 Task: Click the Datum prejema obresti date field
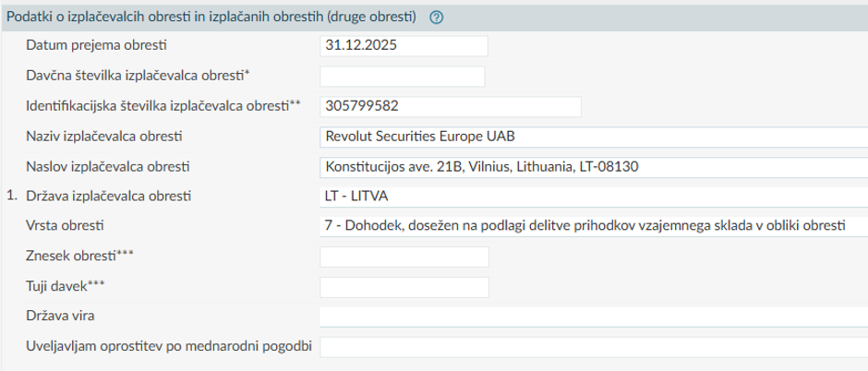[403, 44]
